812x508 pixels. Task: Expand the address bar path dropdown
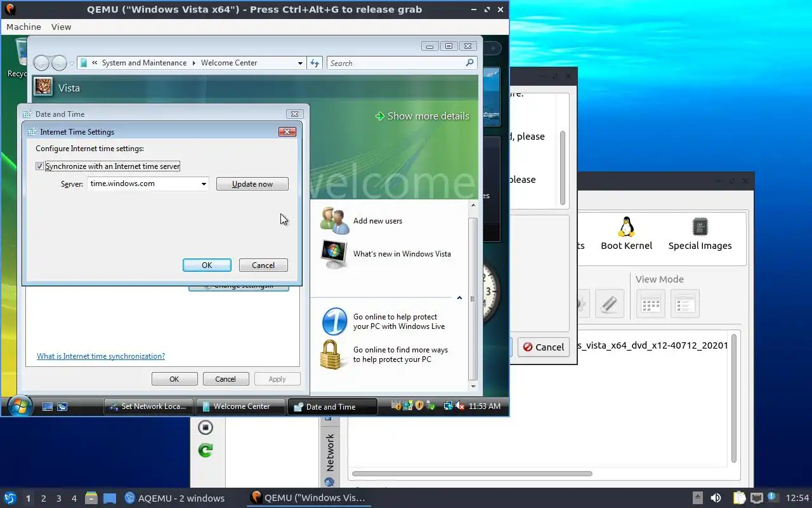300,63
